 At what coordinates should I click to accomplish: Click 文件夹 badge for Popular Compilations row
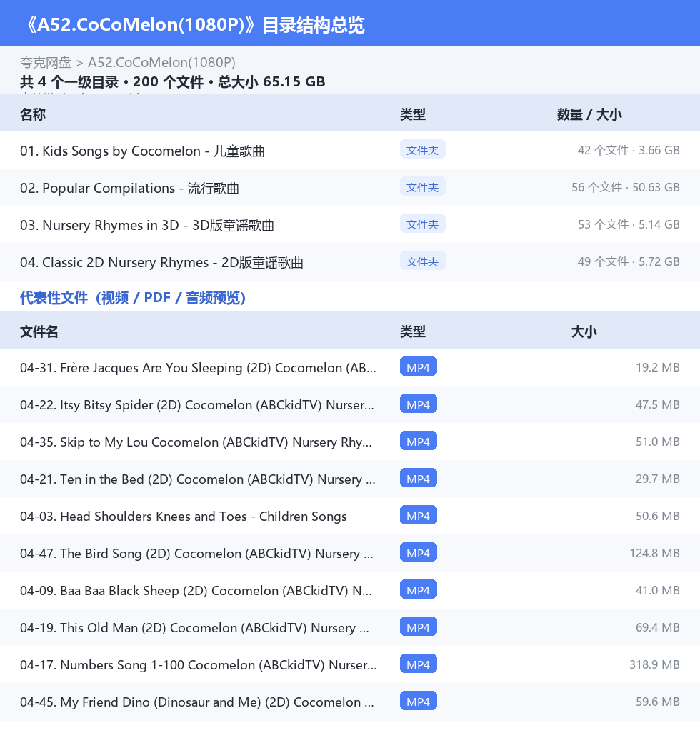pos(422,186)
